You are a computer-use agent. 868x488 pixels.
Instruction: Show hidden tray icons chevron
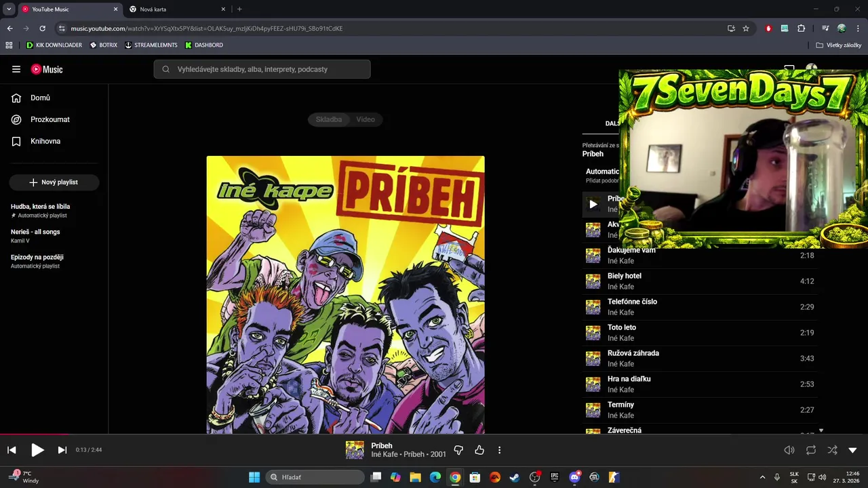click(762, 477)
